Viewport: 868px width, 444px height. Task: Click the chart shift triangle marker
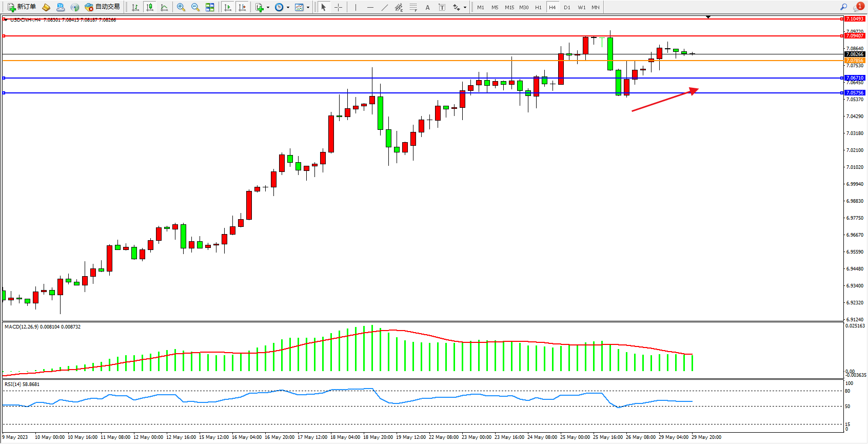click(x=708, y=17)
